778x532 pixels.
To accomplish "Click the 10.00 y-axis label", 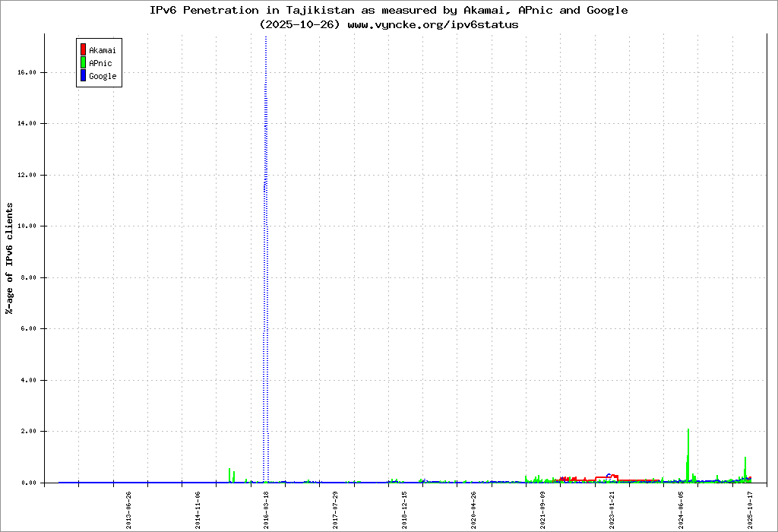I will point(27,226).
